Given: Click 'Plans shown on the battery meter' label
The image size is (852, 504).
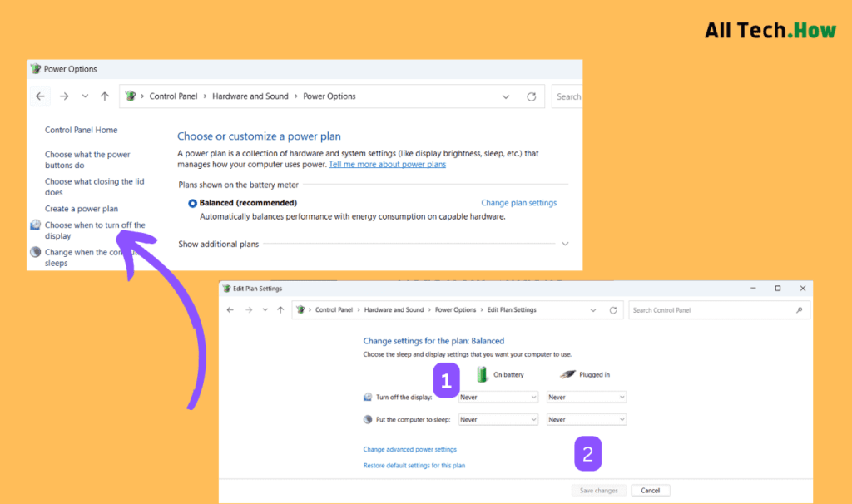Looking at the screenshot, I should click(x=238, y=185).
